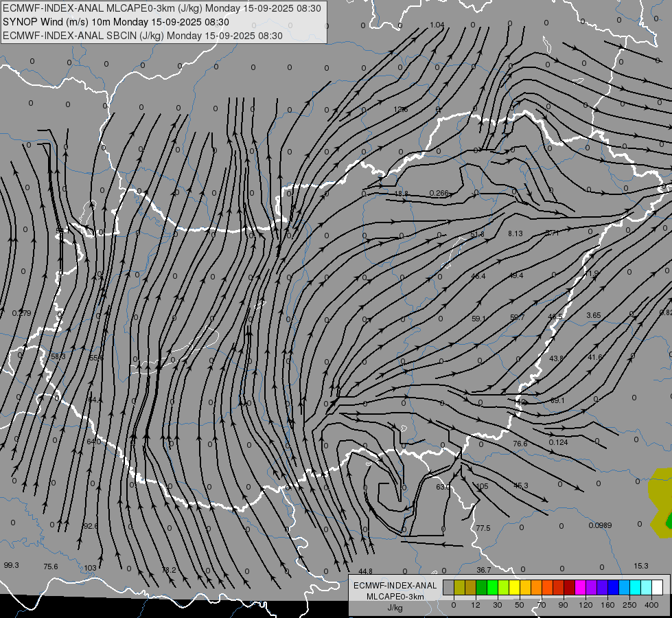Click the map value 51.8

[477, 234]
